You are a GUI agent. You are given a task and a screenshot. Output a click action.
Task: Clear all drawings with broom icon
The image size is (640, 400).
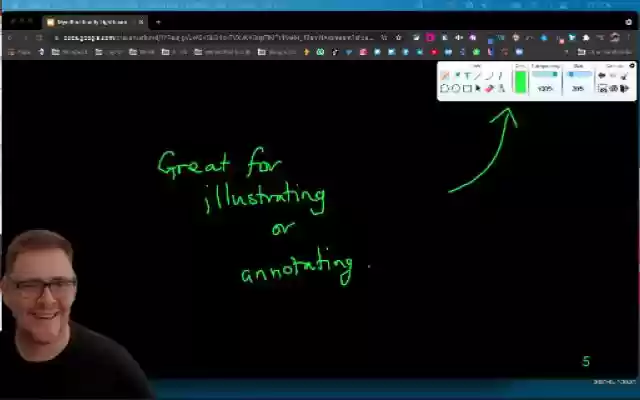(624, 76)
